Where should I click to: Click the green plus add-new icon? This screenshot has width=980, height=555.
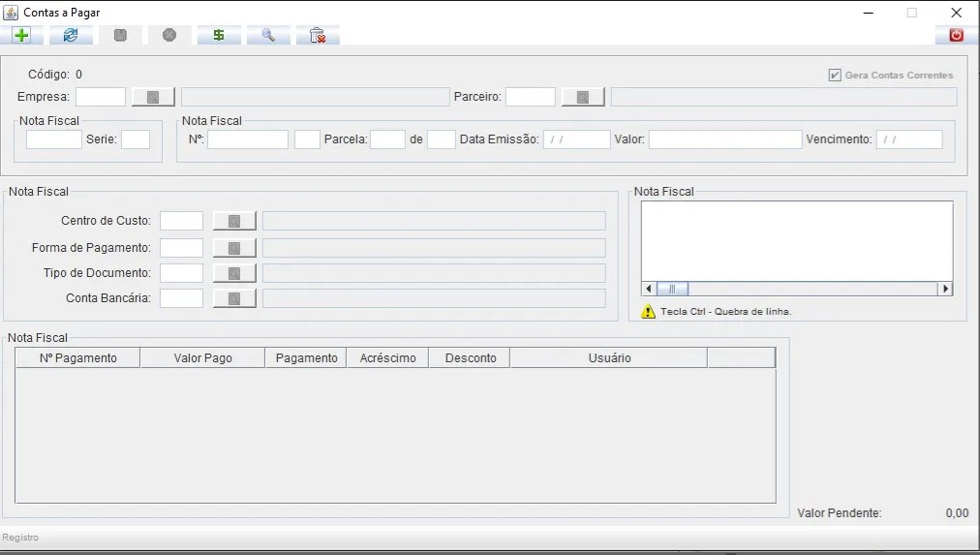21,35
